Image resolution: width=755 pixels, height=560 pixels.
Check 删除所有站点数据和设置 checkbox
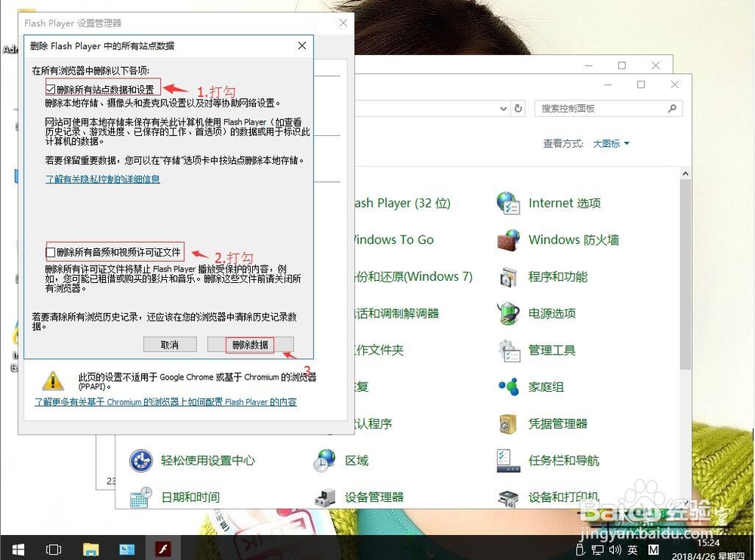(x=51, y=90)
